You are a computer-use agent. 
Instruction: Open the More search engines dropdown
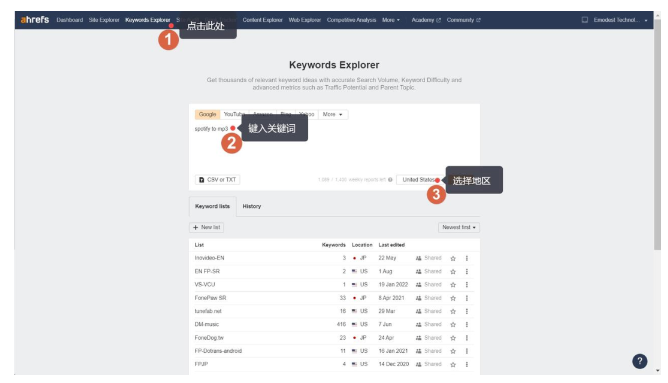click(333, 114)
